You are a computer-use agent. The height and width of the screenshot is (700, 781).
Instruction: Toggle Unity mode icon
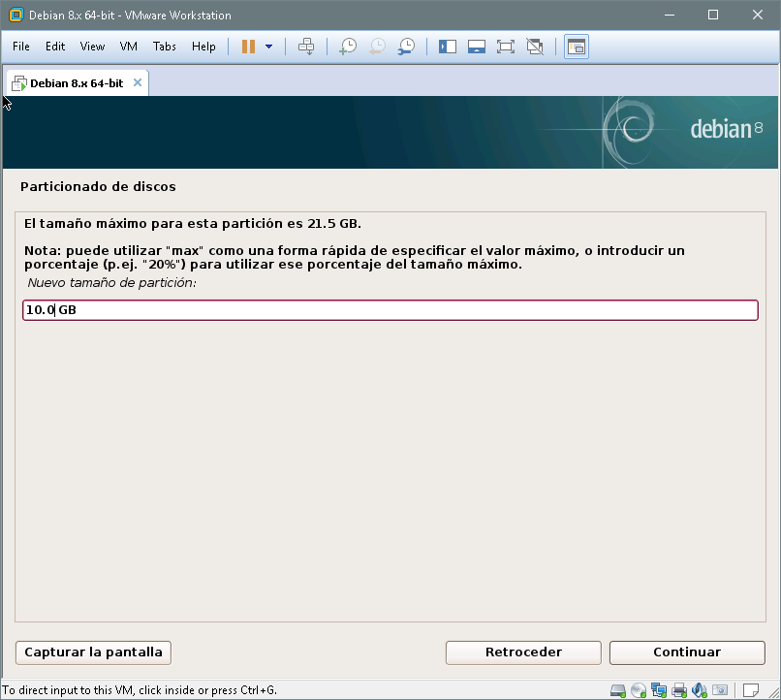coord(534,47)
